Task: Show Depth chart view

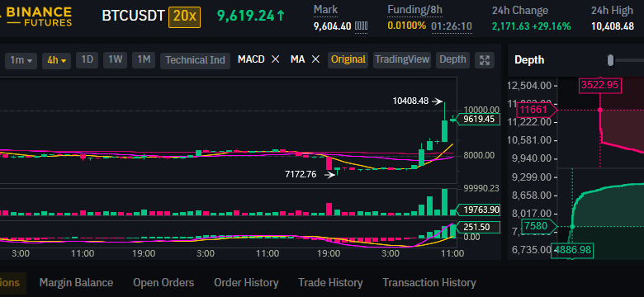Action: point(452,60)
